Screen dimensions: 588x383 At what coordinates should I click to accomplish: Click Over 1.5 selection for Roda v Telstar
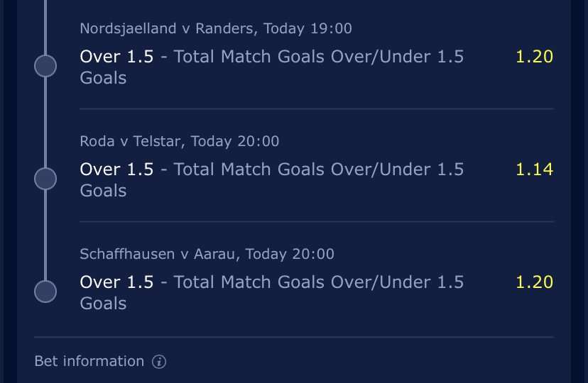(116, 170)
